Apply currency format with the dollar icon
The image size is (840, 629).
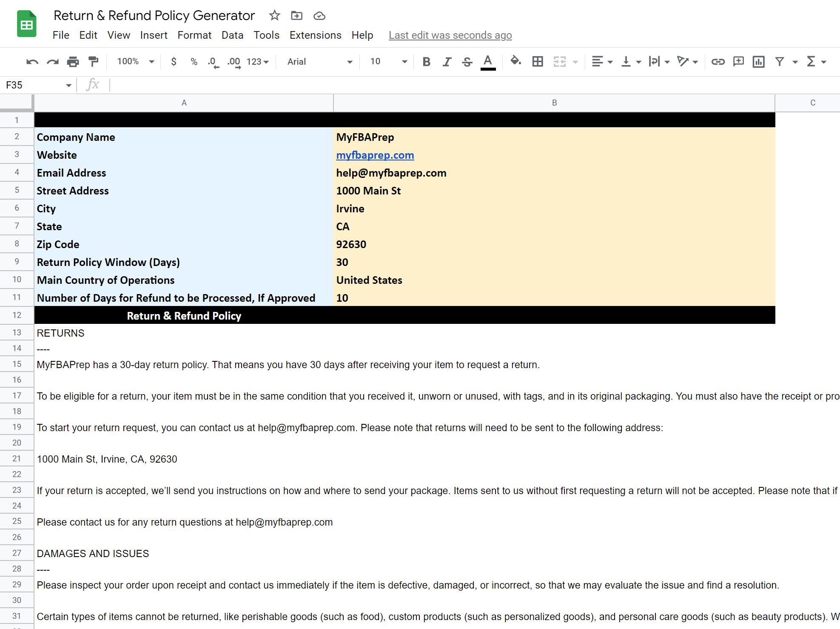174,62
